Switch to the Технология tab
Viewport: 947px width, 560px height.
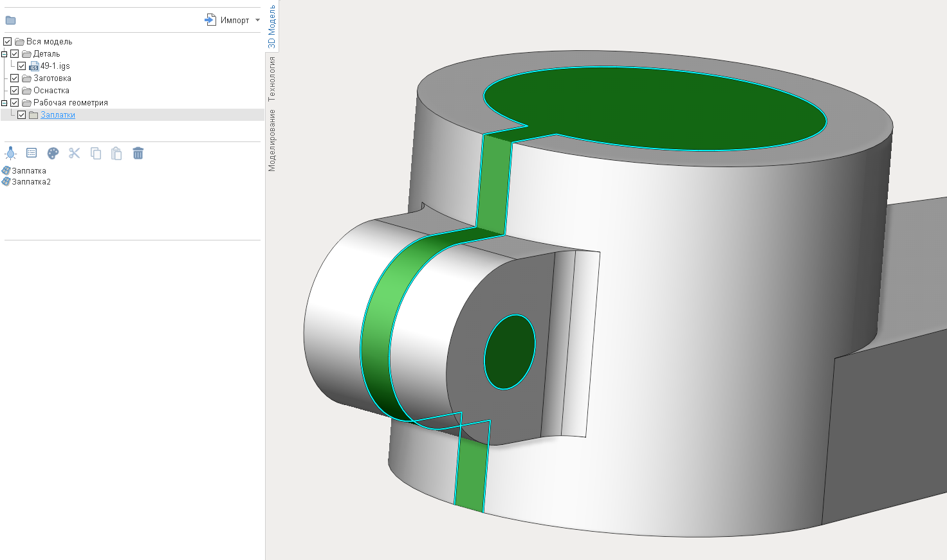point(272,79)
